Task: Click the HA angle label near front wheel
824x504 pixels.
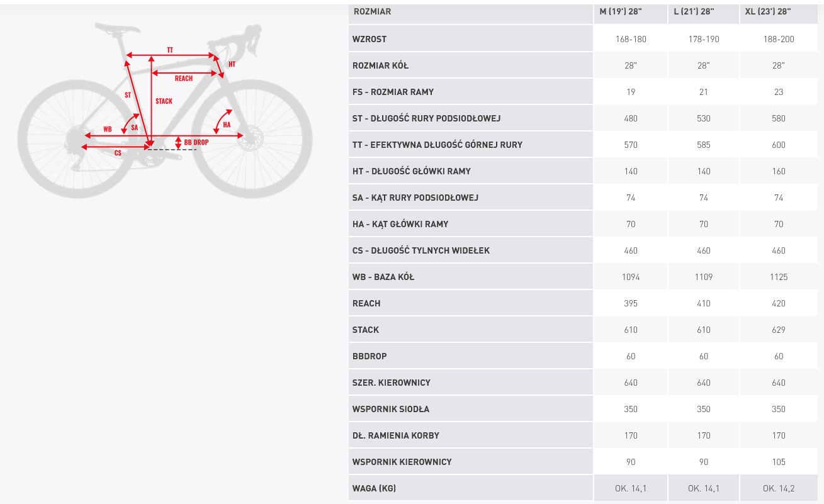Action: (x=227, y=125)
